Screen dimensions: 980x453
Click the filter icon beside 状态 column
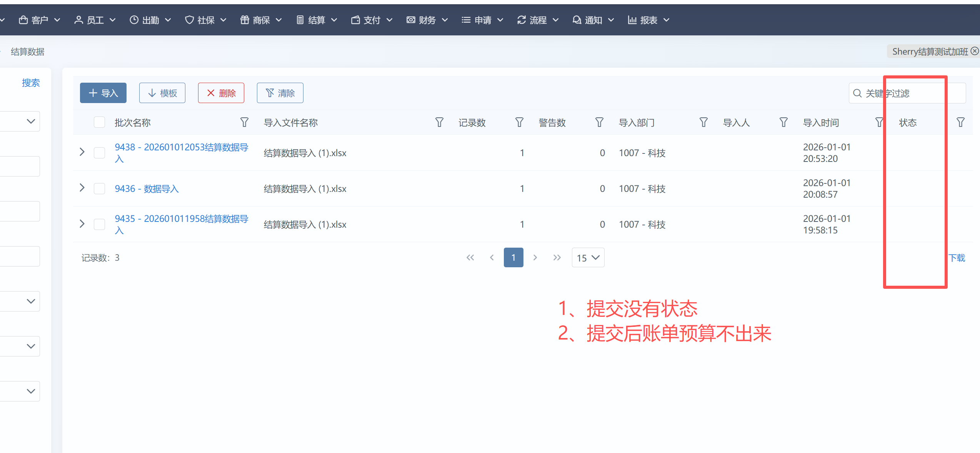click(x=960, y=122)
